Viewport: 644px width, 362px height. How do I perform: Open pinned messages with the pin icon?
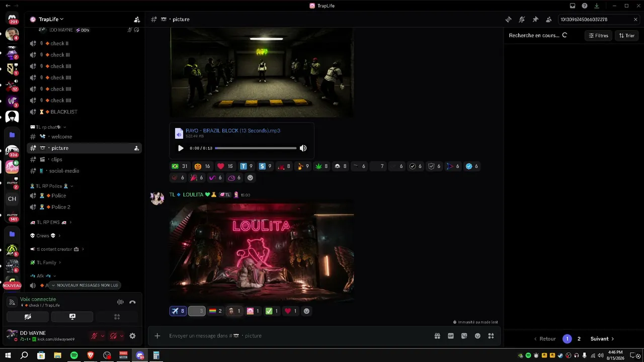pos(535,20)
